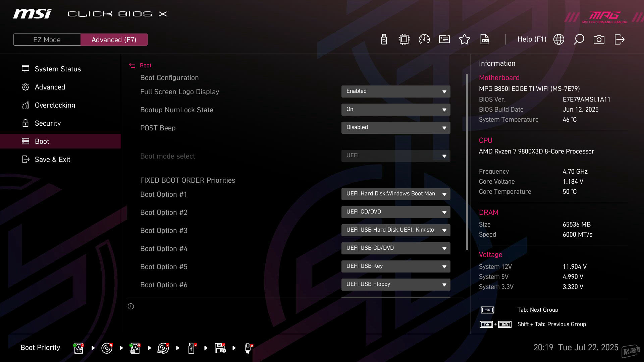644x362 pixels.
Task: Open Advanced settings menu
Action: tap(60, 87)
